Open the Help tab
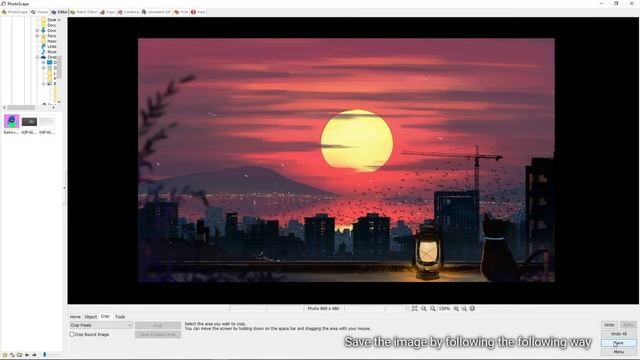The width and height of the screenshot is (640, 360). pyautogui.click(x=198, y=12)
